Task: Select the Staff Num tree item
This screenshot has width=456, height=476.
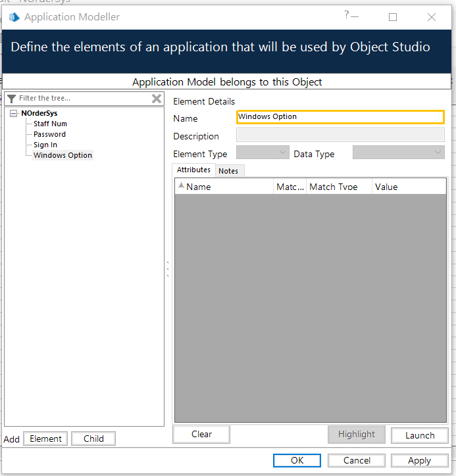Action: (x=51, y=124)
